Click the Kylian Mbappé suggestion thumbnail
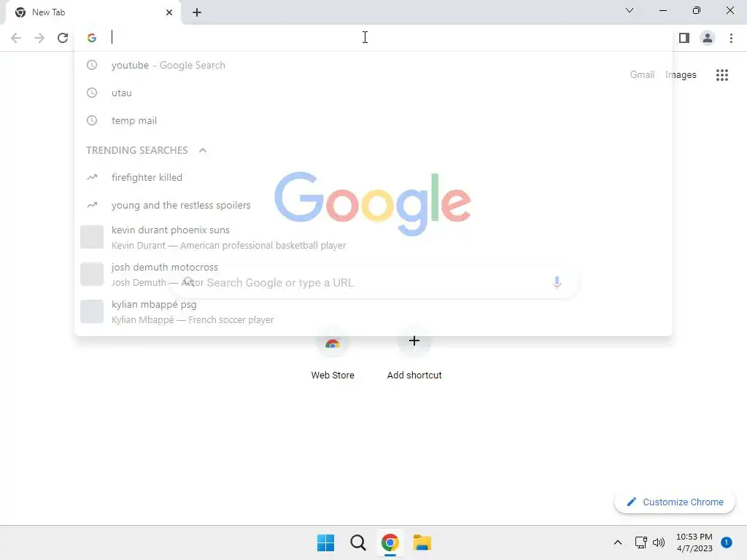This screenshot has width=747, height=560. [x=92, y=311]
